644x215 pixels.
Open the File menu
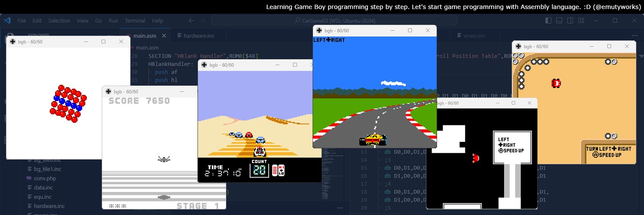point(22,21)
